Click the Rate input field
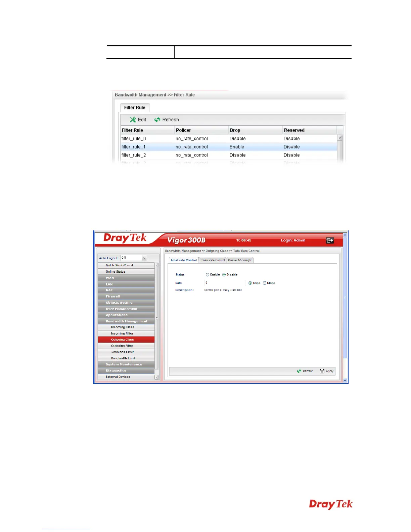This screenshot has height=532, width=411. [x=225, y=283]
